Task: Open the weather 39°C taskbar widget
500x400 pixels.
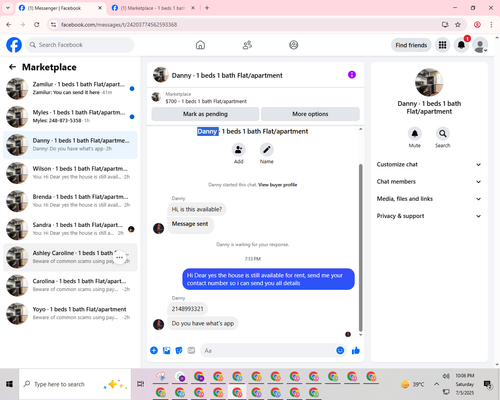Action: click(412, 384)
